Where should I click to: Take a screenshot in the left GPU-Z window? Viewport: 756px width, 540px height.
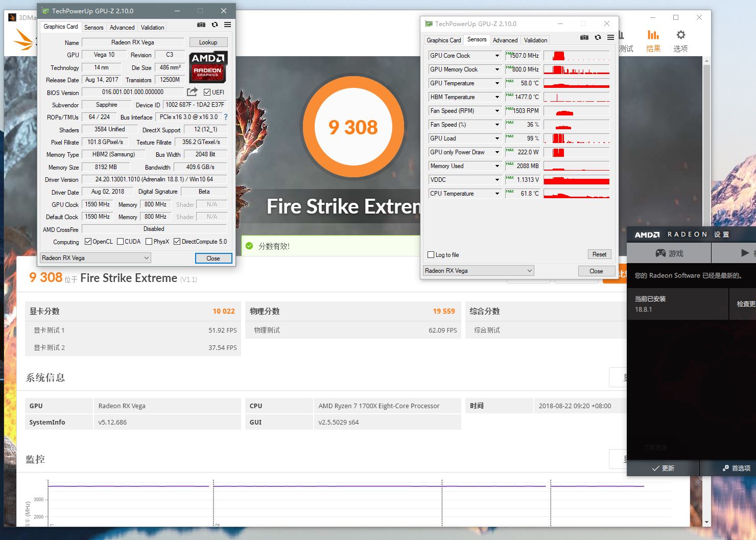click(201, 25)
